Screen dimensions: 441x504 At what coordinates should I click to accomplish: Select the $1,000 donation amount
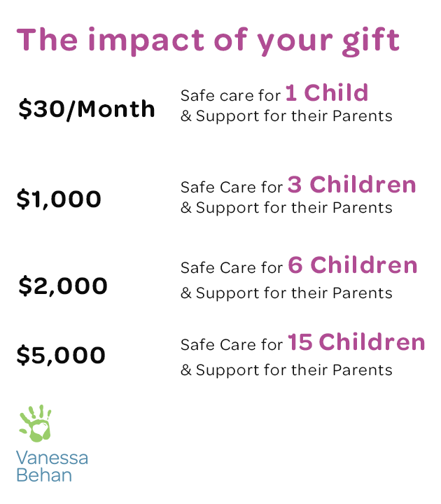point(59,199)
